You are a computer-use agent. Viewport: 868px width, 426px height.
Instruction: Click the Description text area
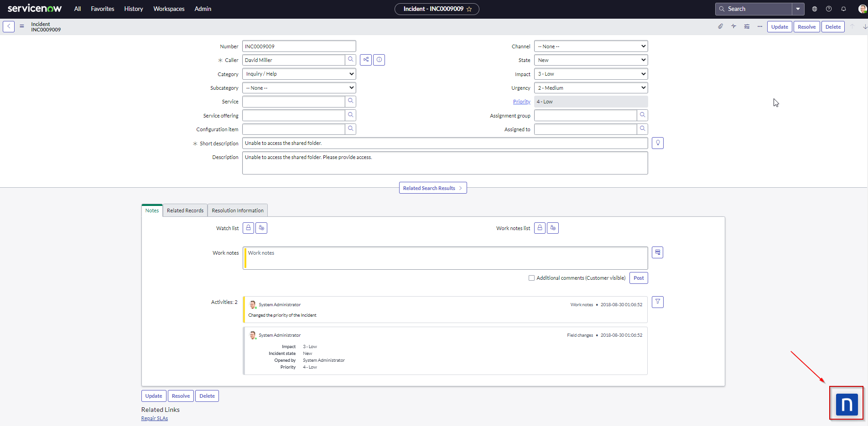click(445, 163)
